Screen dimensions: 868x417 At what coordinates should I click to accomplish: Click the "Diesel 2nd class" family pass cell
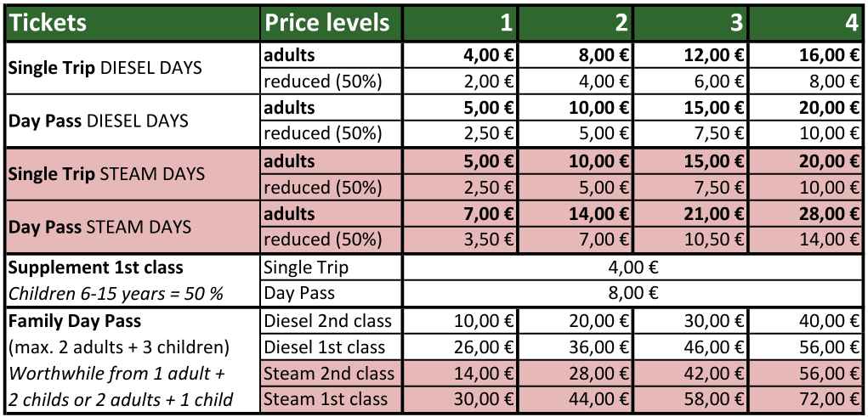[328, 321]
